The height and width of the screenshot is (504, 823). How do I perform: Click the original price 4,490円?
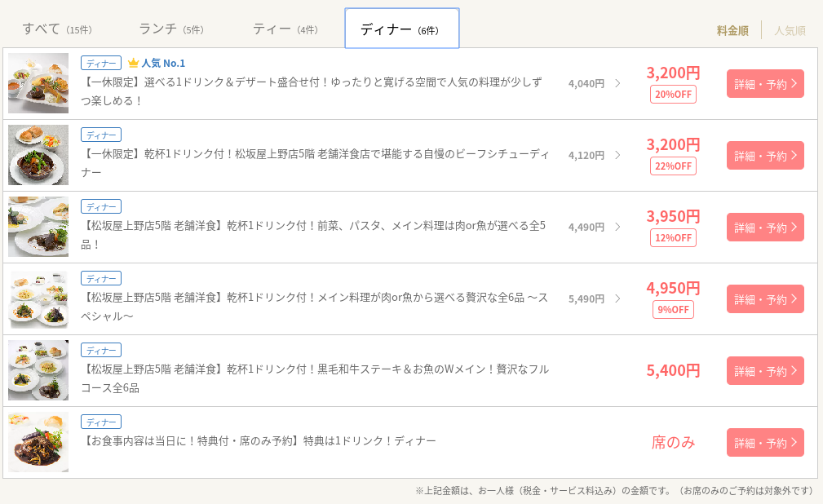pyautogui.click(x=586, y=228)
